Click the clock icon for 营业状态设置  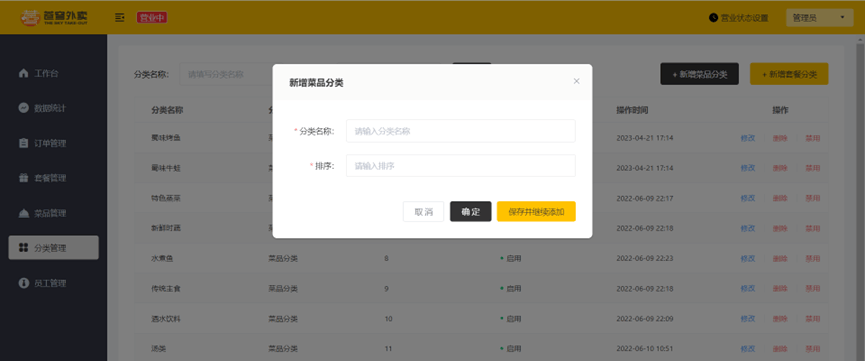(x=713, y=18)
